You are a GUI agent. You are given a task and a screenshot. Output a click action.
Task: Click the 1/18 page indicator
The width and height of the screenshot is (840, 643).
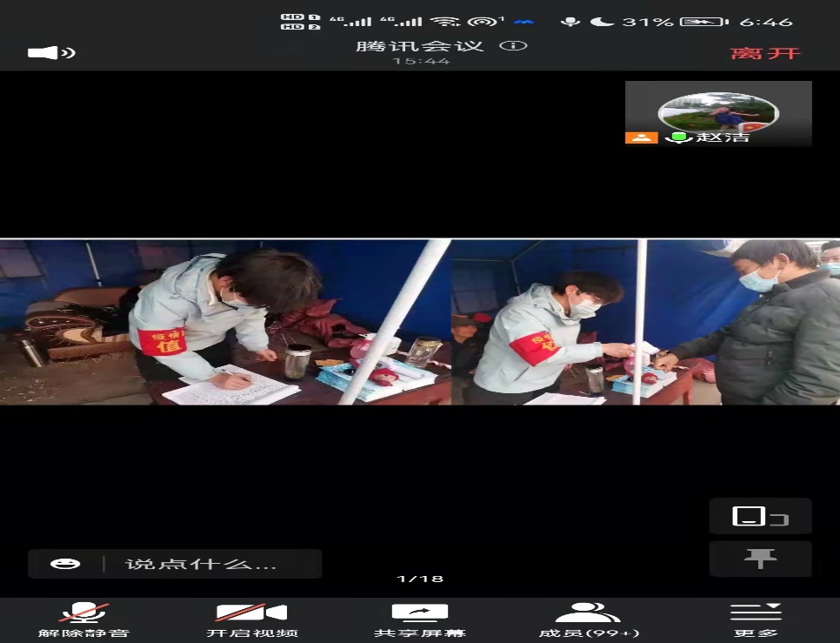coord(420,579)
